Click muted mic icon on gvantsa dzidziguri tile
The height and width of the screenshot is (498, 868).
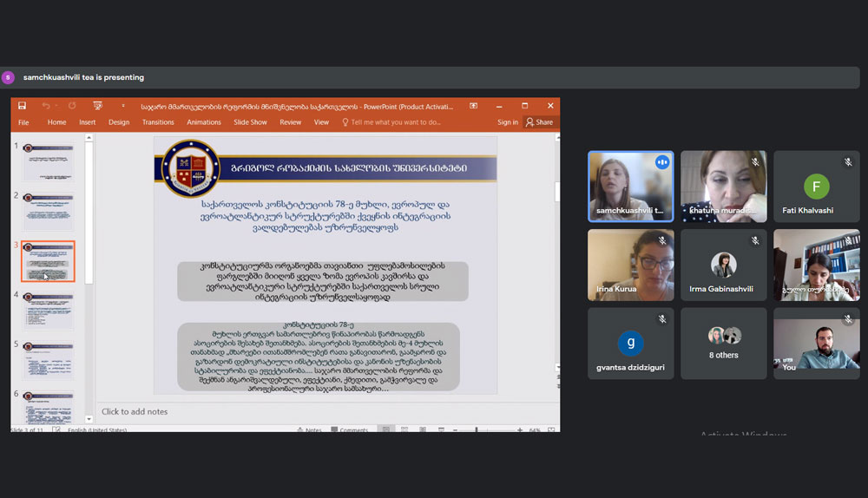click(x=662, y=318)
